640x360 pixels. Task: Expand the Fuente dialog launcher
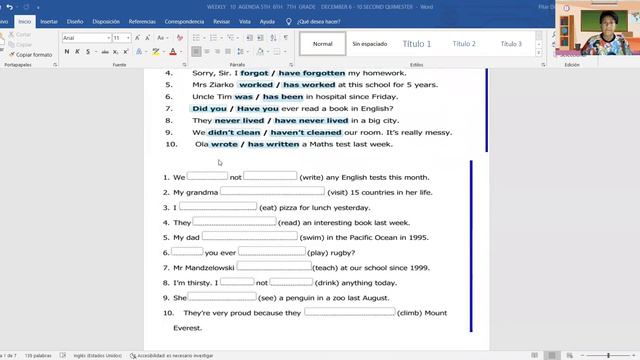point(184,64)
